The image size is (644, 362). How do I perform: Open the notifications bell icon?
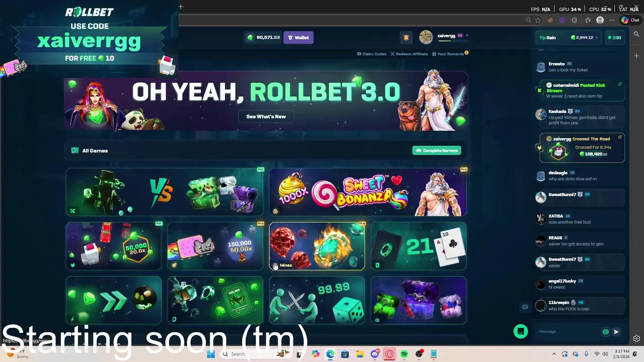point(406,37)
